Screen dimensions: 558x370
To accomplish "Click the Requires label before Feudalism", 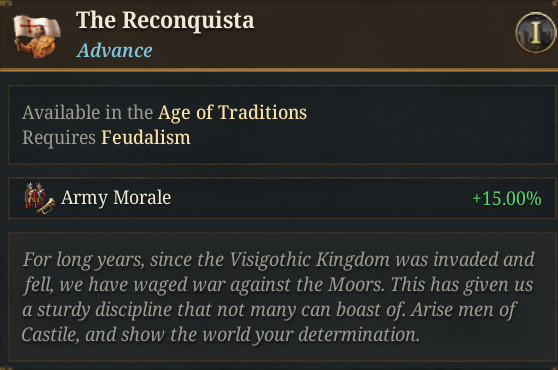I will [x=59, y=138].
